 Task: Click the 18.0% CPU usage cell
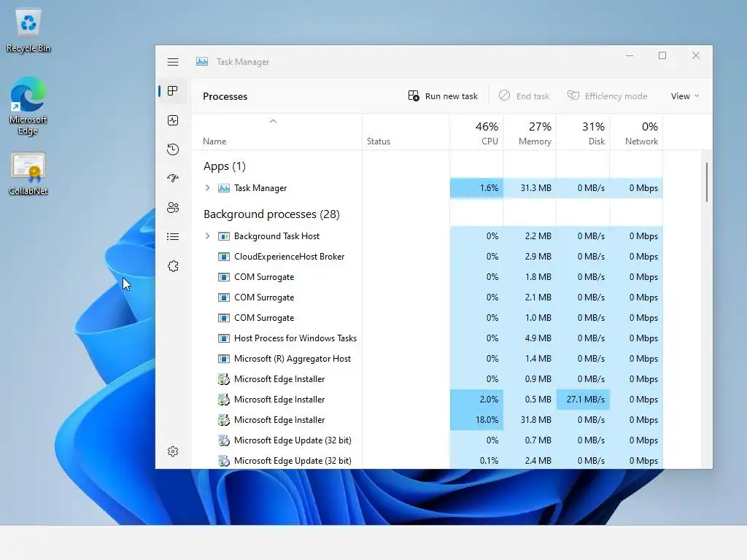pyautogui.click(x=476, y=419)
